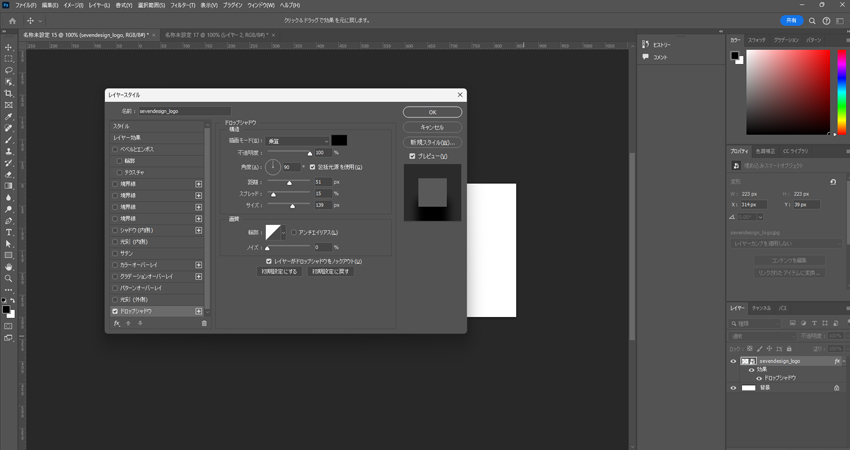
Task: Click the drop shadow black color swatch
Action: pos(339,141)
